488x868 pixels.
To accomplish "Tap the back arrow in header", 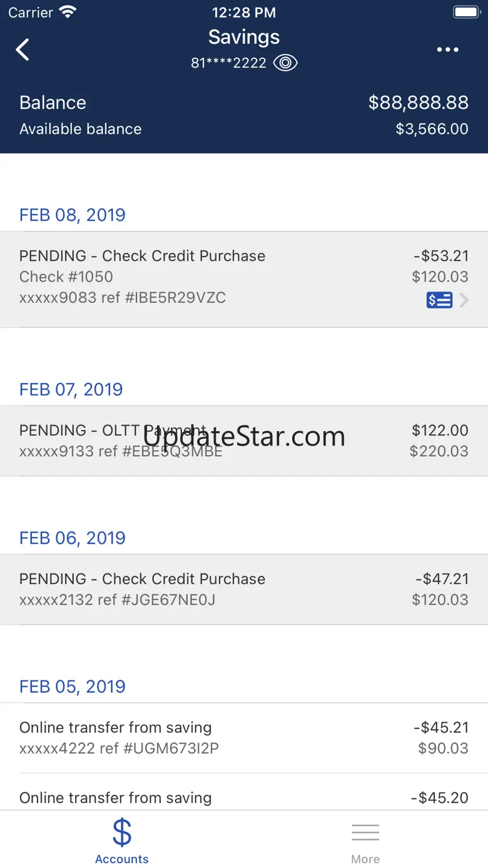I will 23,50.
